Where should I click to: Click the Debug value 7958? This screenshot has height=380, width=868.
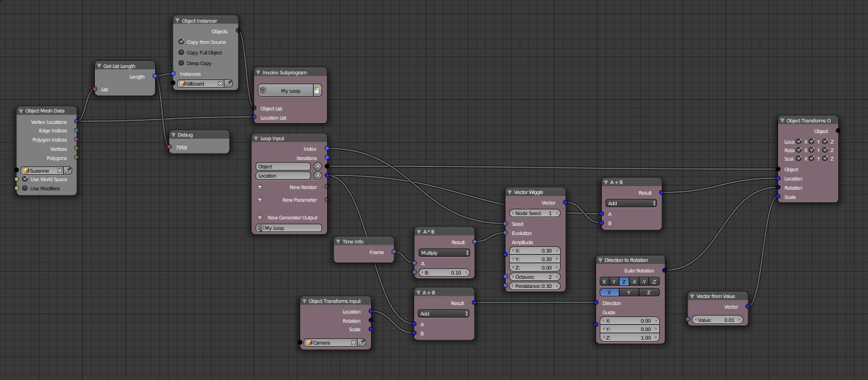pyautogui.click(x=182, y=147)
